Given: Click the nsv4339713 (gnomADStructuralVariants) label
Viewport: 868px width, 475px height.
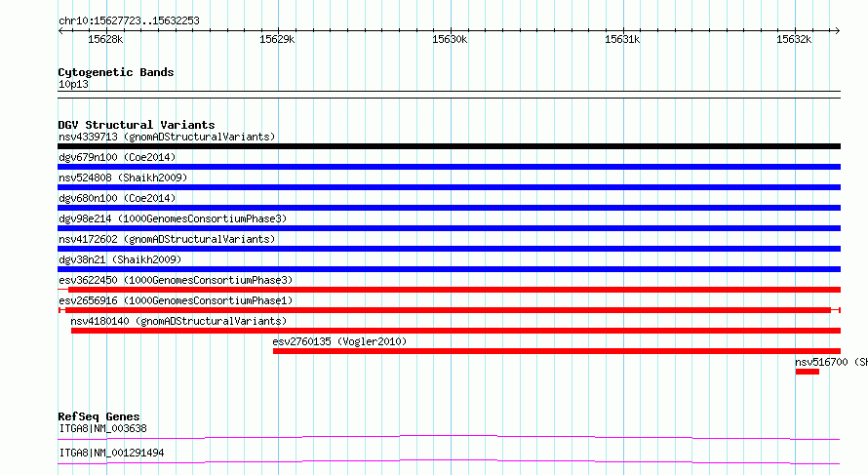Looking at the screenshot, I should [x=167, y=137].
